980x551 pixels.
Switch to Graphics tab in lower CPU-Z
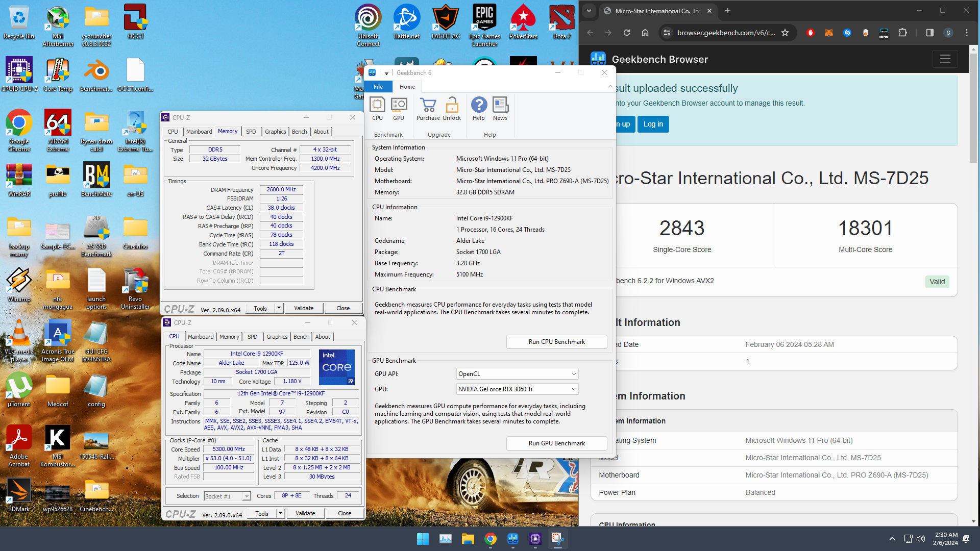coord(277,337)
